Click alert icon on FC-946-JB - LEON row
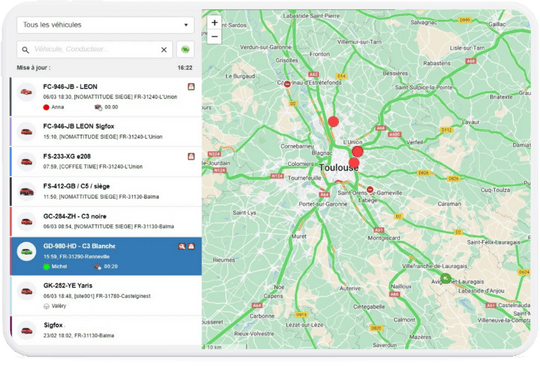Image resolution: width=540 pixels, height=366 pixels. click(x=191, y=86)
